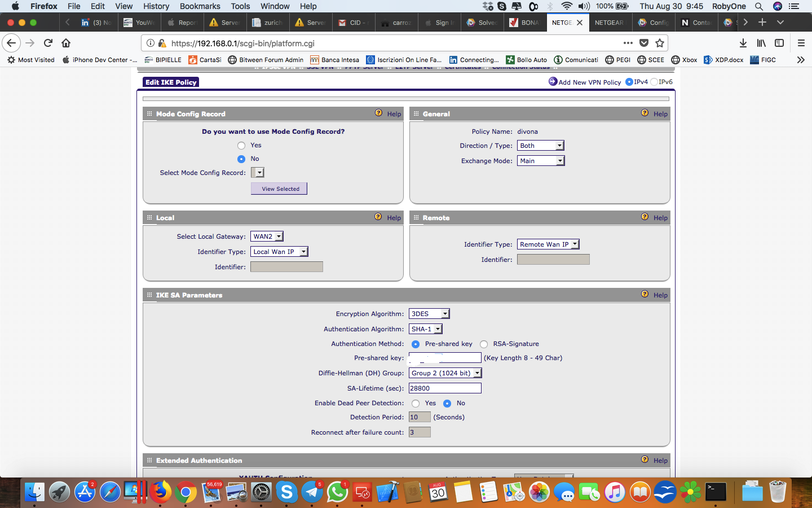The width and height of the screenshot is (812, 508).
Task: Bookmark this page with the star icon
Action: click(x=660, y=43)
